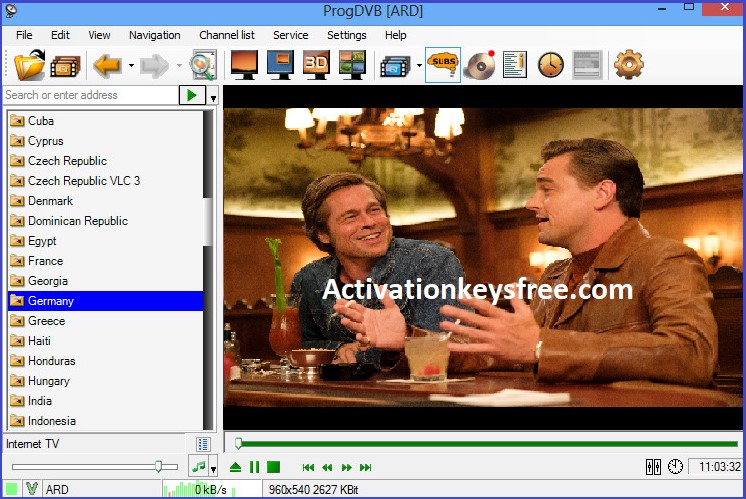Open the Navigation menu

[155, 35]
